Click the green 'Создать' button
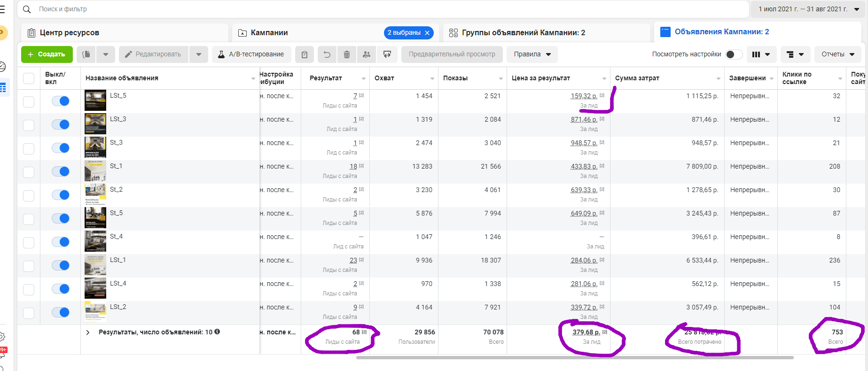The height and width of the screenshot is (371, 868). coord(47,54)
